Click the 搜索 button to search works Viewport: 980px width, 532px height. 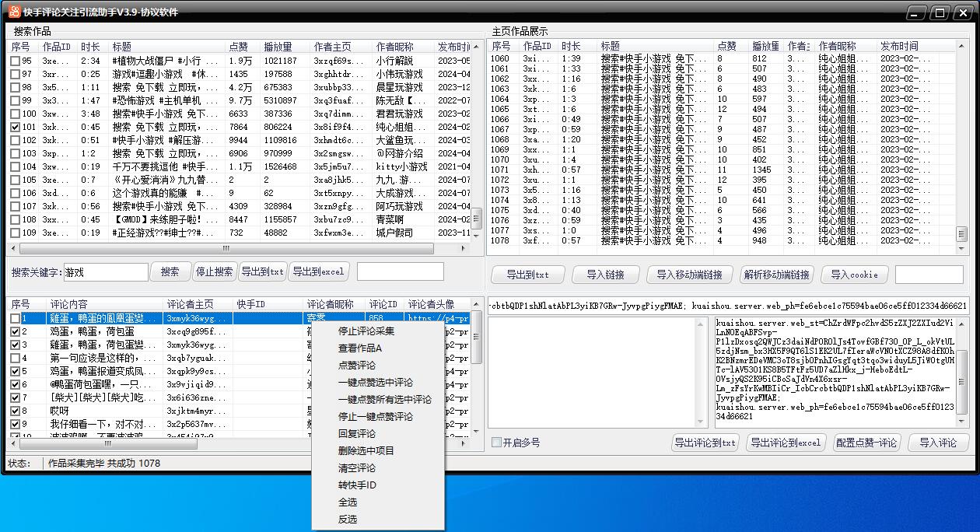(x=170, y=272)
